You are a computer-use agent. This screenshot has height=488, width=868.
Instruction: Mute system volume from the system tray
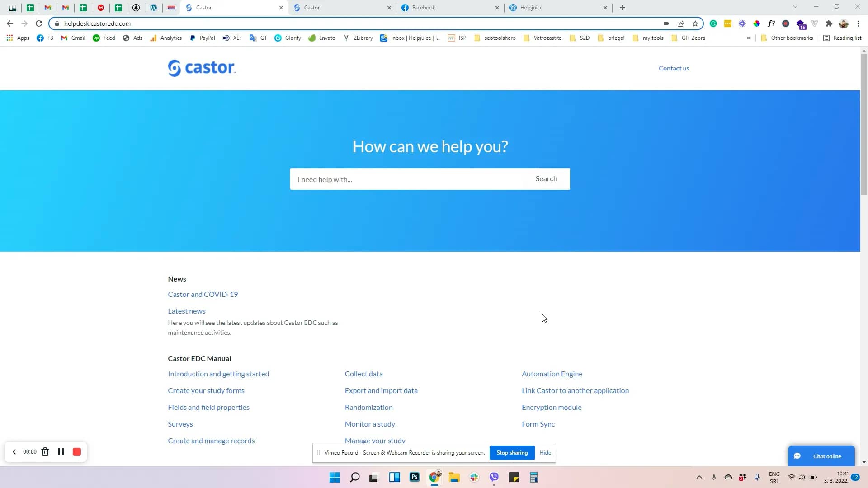coord(802,477)
